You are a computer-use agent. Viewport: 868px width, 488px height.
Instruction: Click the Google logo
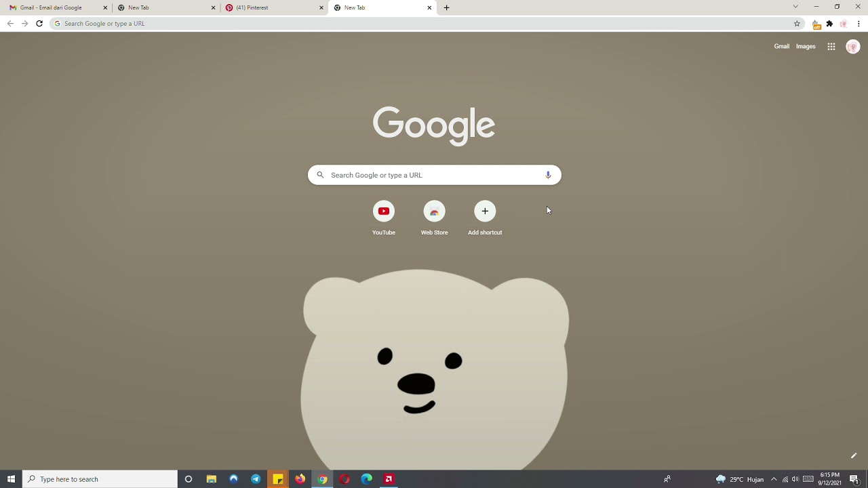pos(434,125)
